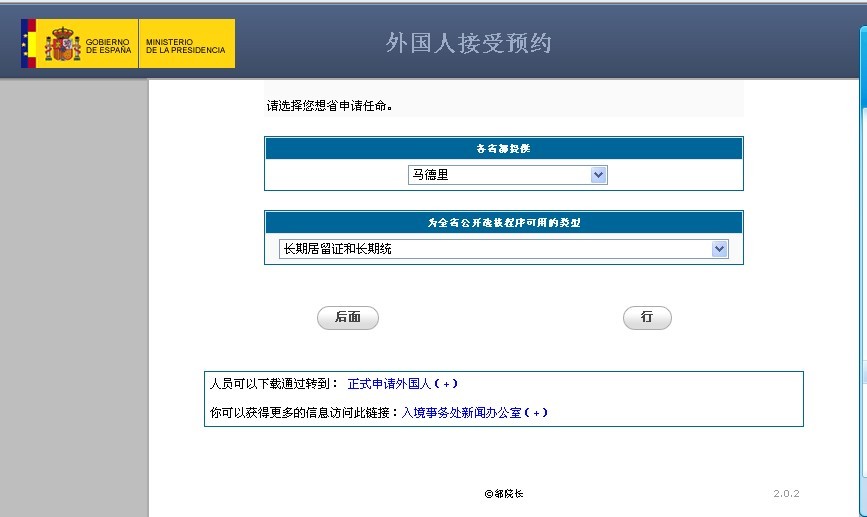Click the Gobierno de España coat of arms logo
The height and width of the screenshot is (517, 867).
(x=63, y=44)
